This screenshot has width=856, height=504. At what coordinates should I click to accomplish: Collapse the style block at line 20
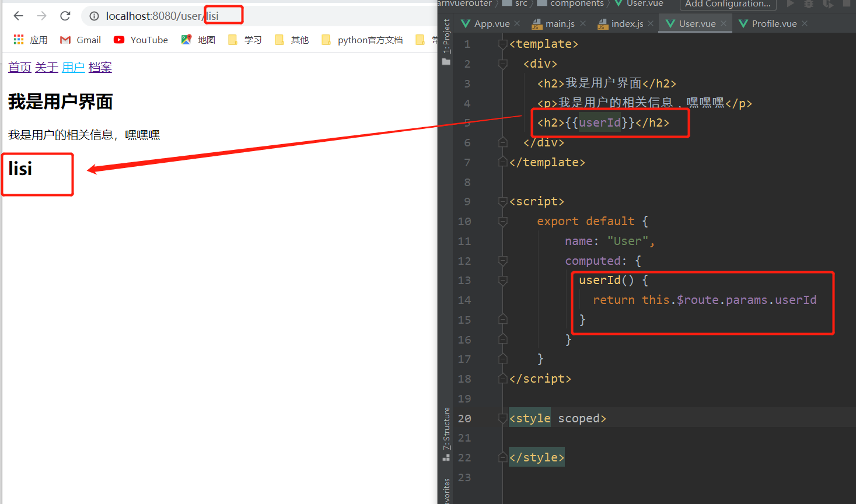(503, 418)
